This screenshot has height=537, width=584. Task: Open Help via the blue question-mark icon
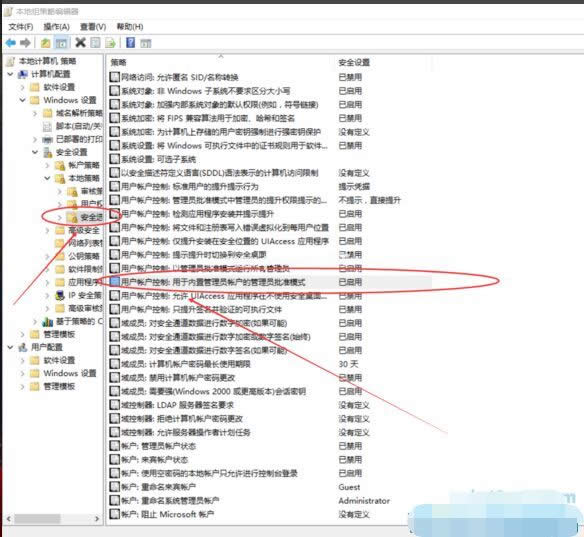(x=130, y=43)
